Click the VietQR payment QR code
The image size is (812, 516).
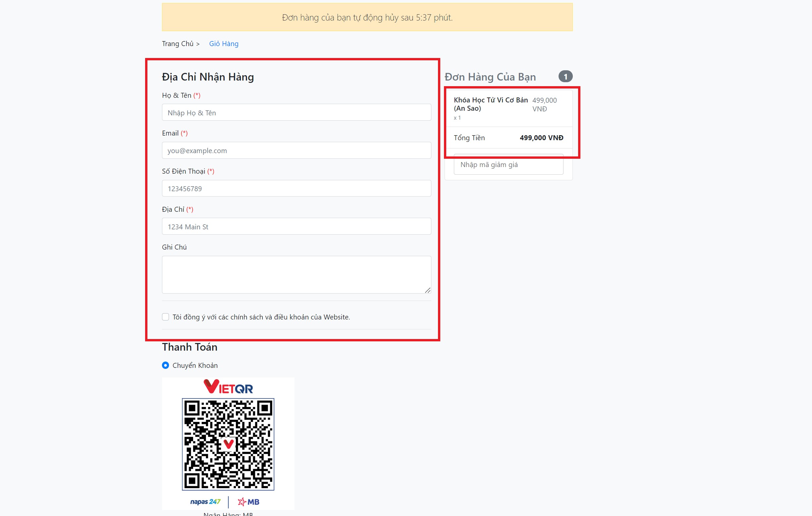coord(228,444)
